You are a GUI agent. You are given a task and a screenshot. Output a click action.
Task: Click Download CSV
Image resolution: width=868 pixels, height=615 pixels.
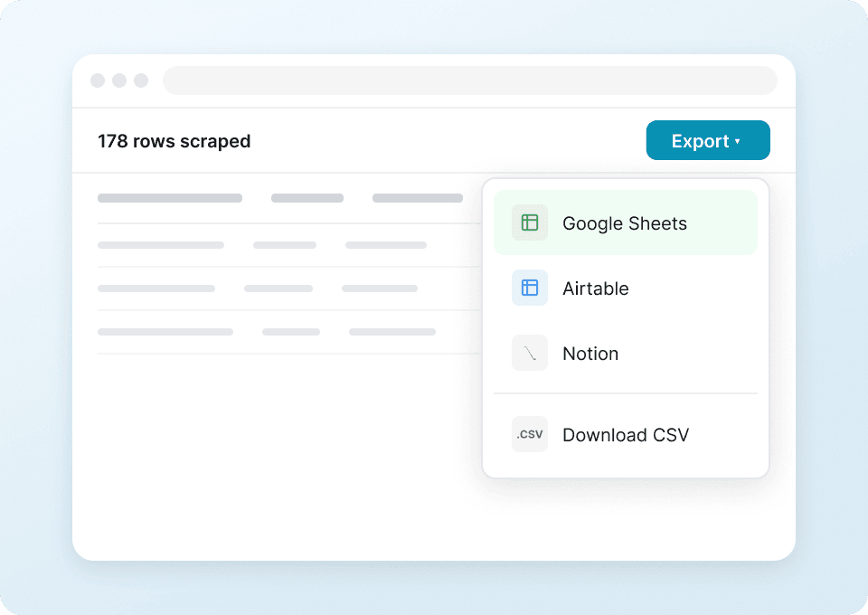625,434
